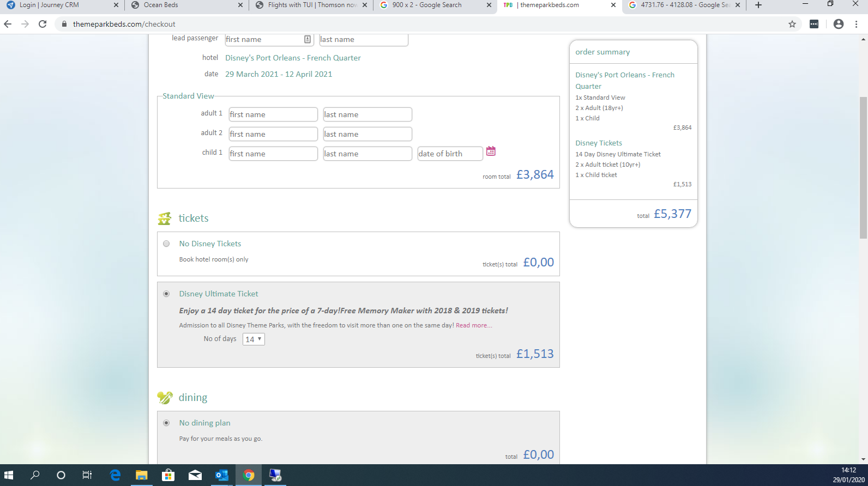Click the ticket(s) total £1,513 amount
This screenshot has width=868, height=486.
[x=535, y=354]
